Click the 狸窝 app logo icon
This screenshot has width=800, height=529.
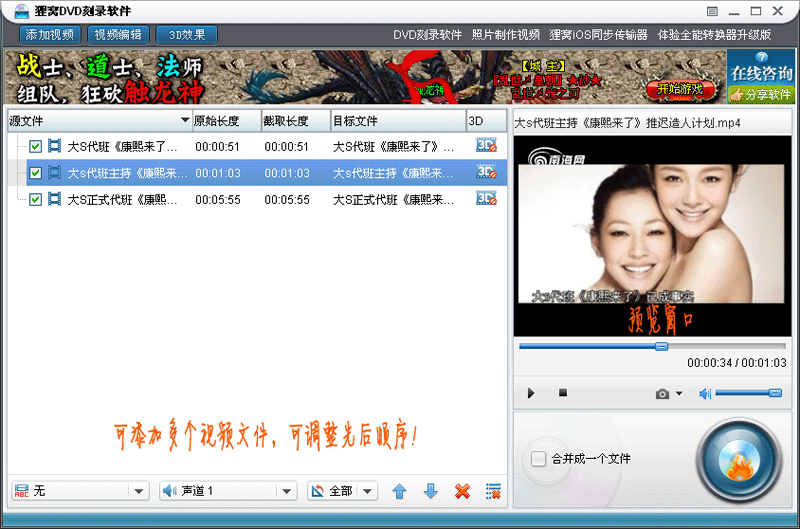pos(21,11)
